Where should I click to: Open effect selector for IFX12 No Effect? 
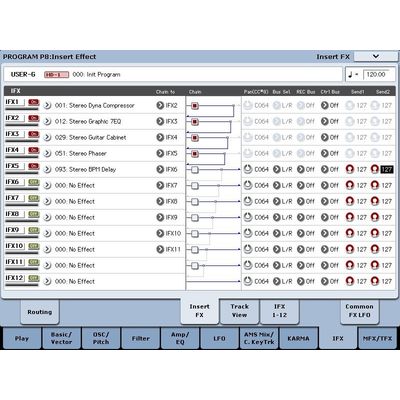[x=47, y=281]
